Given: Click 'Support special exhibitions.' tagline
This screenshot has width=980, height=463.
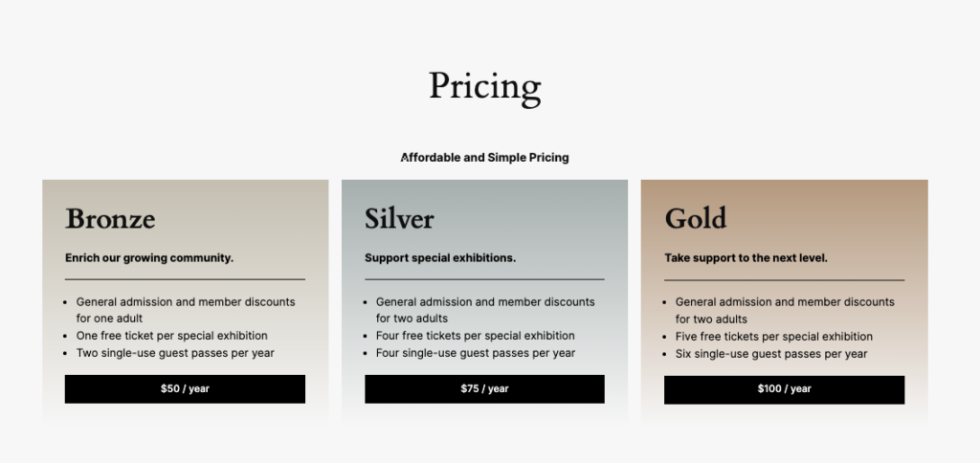Looking at the screenshot, I should pyautogui.click(x=440, y=257).
